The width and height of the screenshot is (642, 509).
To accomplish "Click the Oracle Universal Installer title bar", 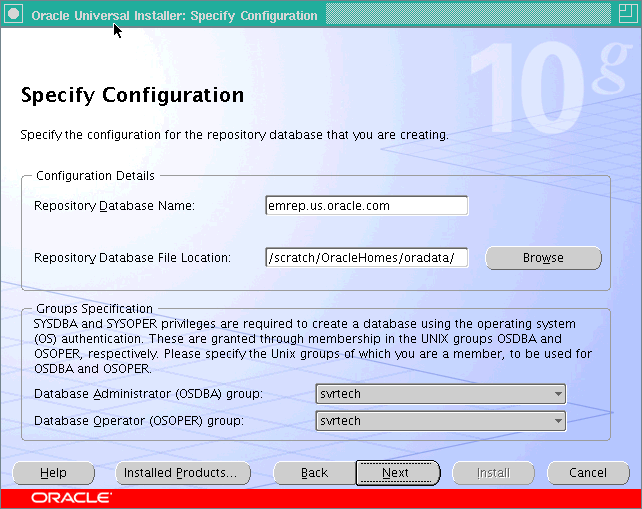I will pos(175,15).
